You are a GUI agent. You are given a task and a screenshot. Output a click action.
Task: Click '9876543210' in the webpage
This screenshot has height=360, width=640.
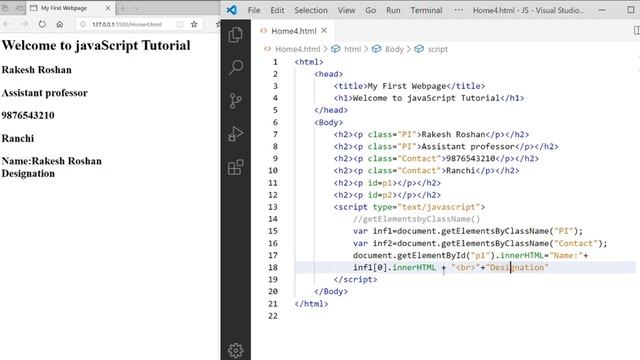point(28,116)
